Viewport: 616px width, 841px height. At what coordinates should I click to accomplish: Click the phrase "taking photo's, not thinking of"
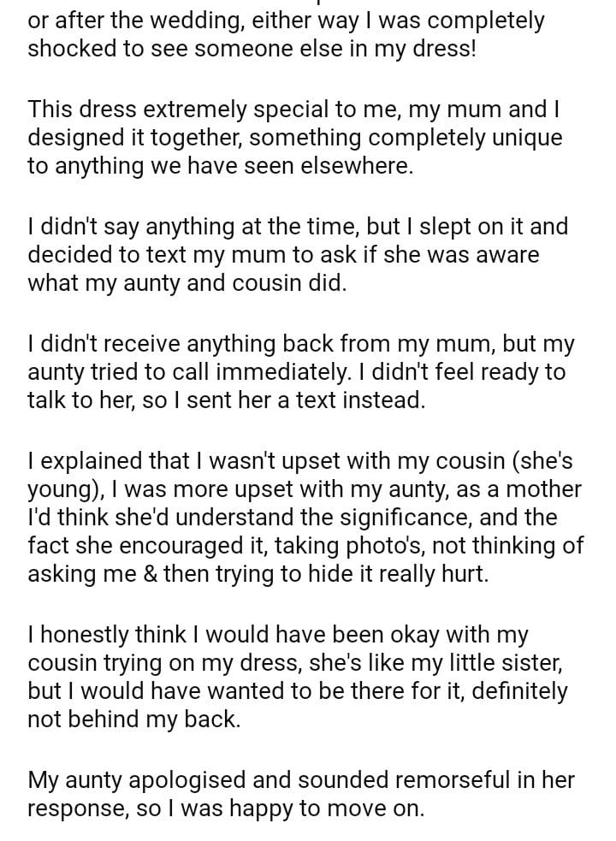coord(428,545)
